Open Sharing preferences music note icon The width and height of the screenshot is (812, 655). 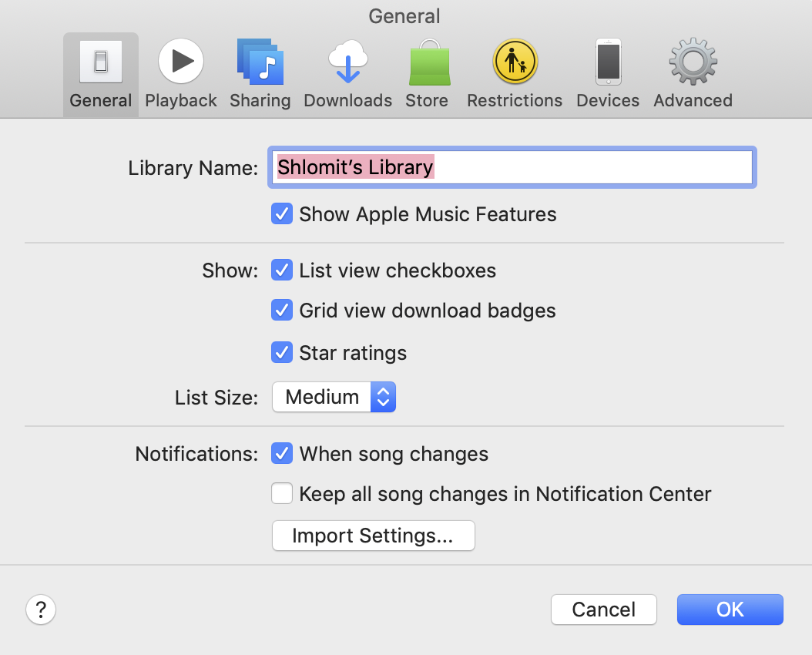(x=260, y=62)
